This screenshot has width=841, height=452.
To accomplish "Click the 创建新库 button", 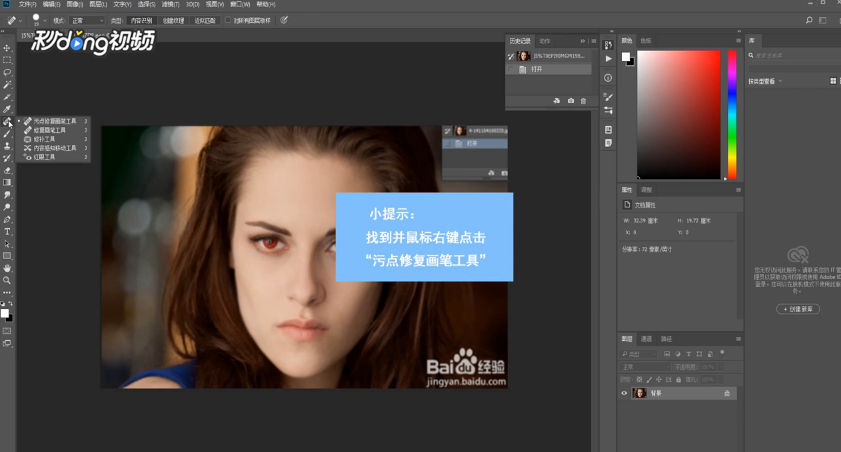I will coord(798,309).
